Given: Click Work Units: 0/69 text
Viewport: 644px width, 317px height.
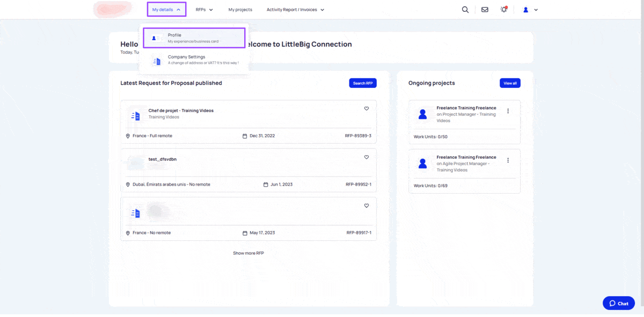Looking at the screenshot, I should point(430,186).
